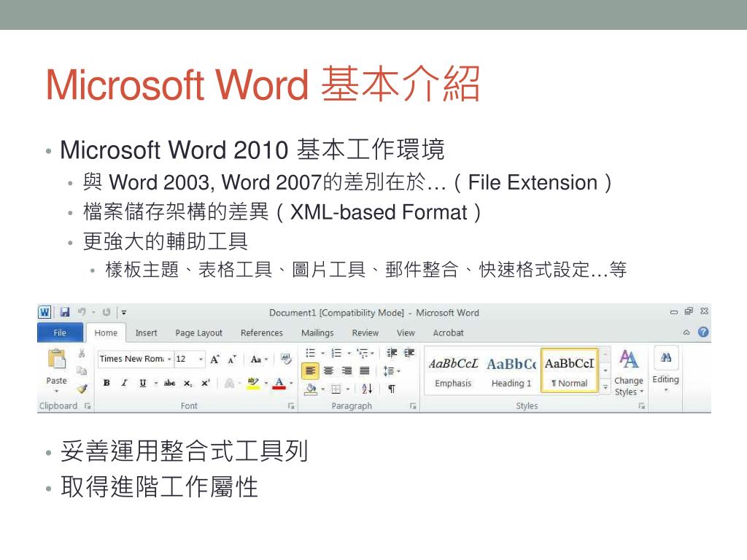Click the Align Right icon

347,370
